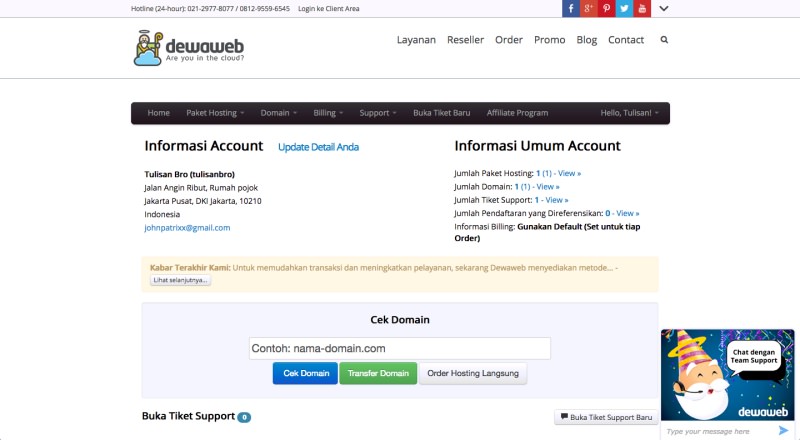This screenshot has height=440, width=800.
Task: Click the Buka Tiket Support count badge
Action: point(244,417)
